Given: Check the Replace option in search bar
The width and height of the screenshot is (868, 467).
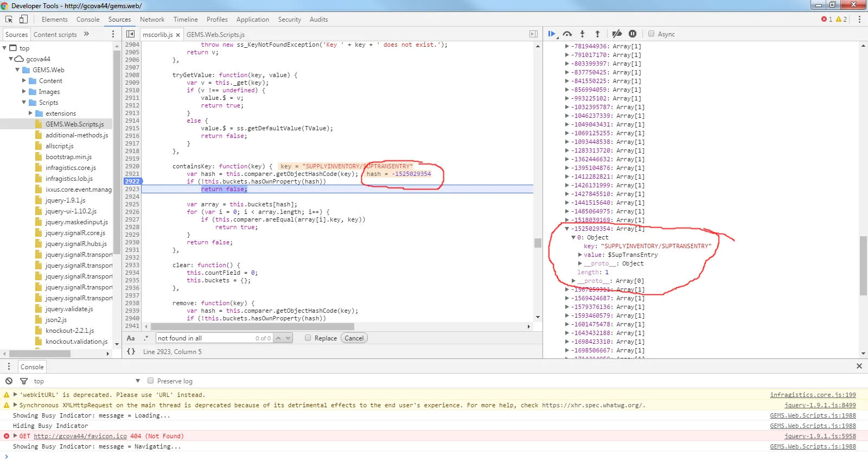Looking at the screenshot, I should click(308, 338).
